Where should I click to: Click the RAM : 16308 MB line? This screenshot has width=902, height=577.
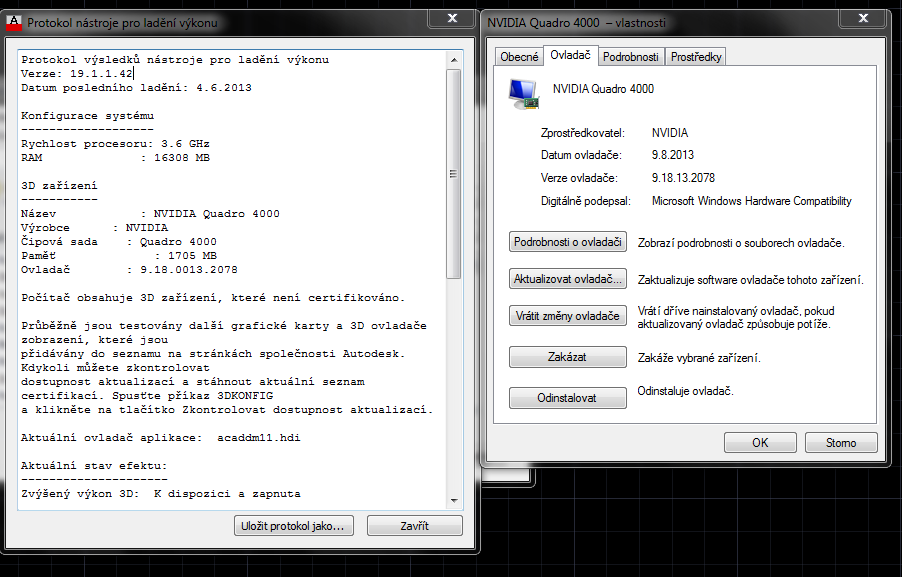click(115, 158)
